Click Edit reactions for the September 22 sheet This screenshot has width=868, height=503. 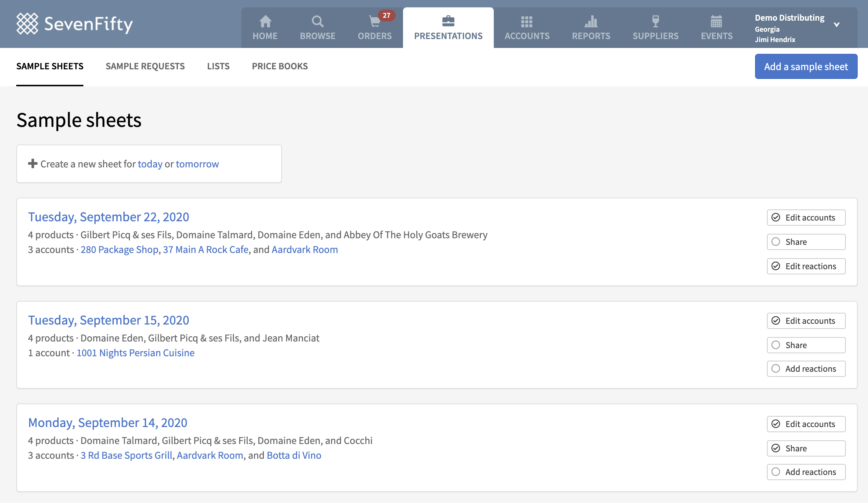[x=806, y=266]
